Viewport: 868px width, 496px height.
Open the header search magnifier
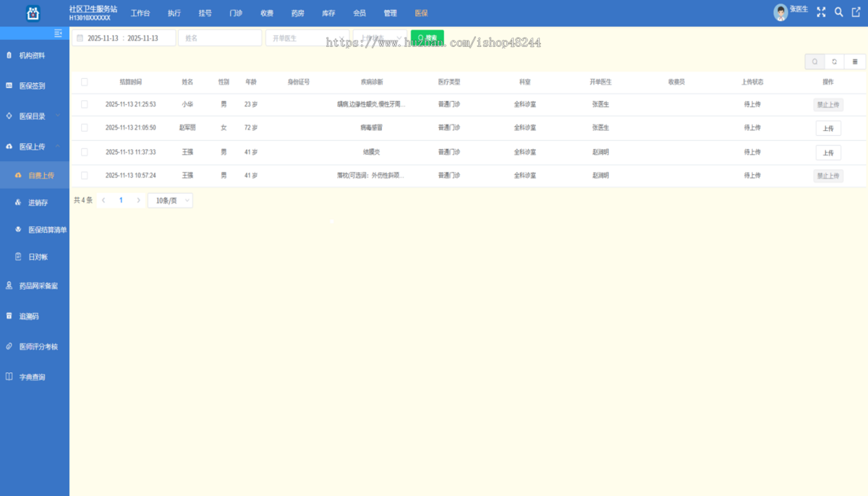[839, 12]
